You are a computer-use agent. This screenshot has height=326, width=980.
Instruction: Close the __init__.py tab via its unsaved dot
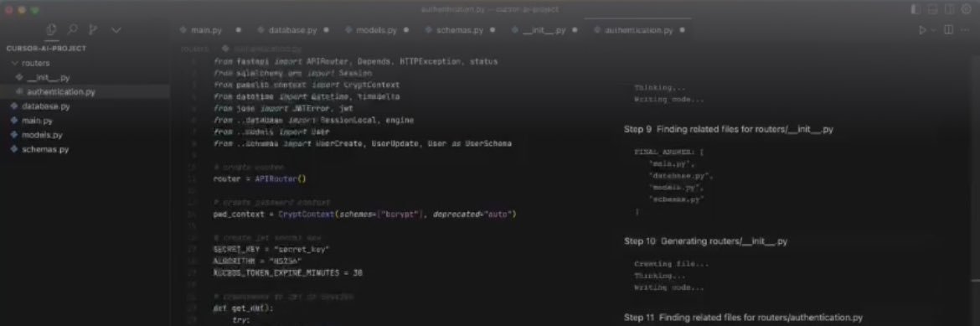click(575, 30)
